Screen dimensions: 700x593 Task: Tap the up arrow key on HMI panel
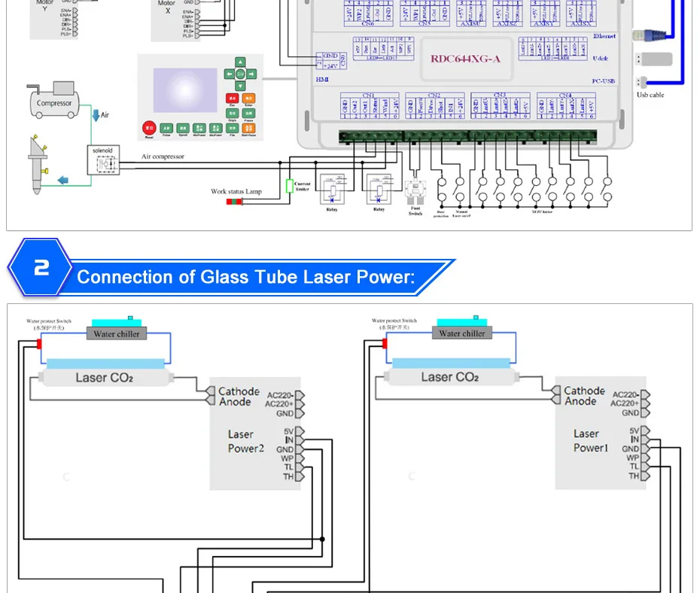[x=240, y=62]
